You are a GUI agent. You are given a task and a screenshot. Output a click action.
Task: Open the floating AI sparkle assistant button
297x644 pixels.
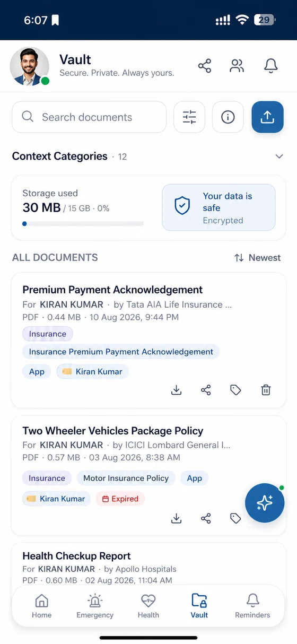click(265, 503)
